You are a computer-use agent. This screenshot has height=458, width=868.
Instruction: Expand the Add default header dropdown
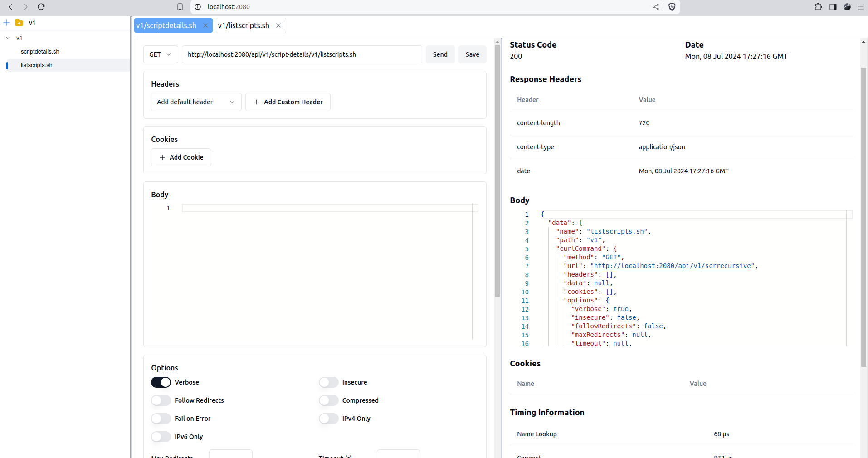click(x=196, y=102)
